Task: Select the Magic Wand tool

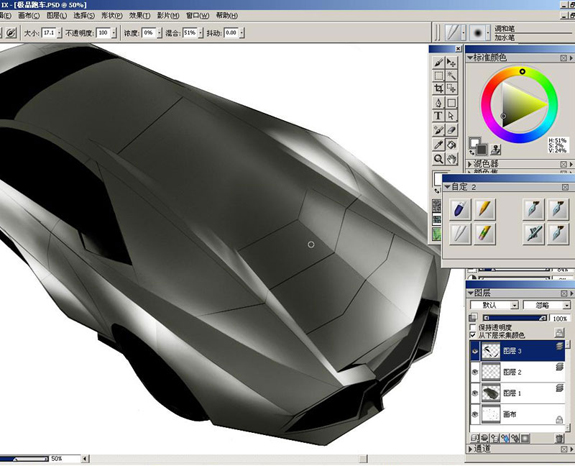Action: click(451, 76)
